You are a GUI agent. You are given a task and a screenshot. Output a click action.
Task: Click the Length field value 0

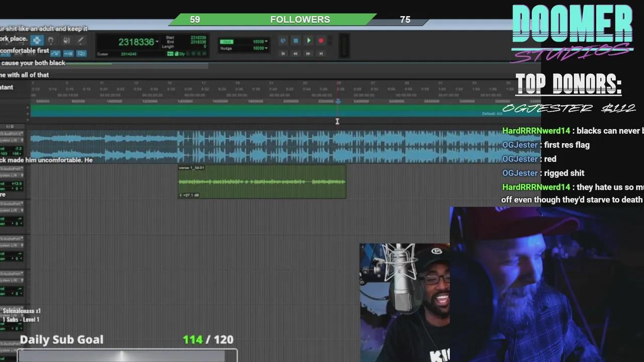[x=205, y=46]
